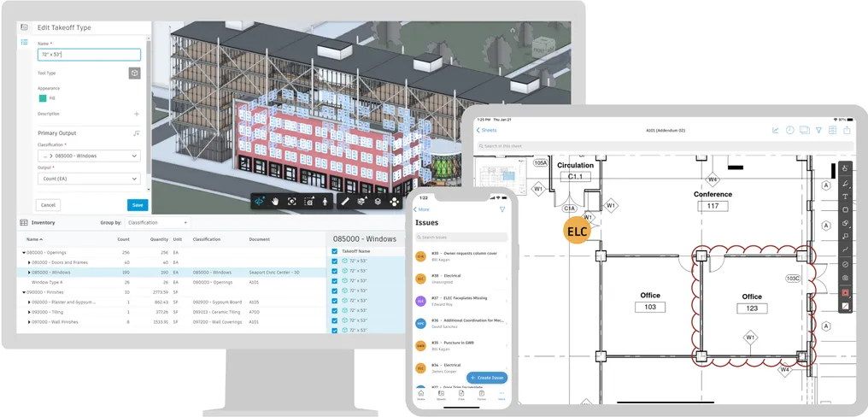The width and height of the screenshot is (868, 417).
Task: Tap the clock history icon on tablet
Action: click(790, 130)
